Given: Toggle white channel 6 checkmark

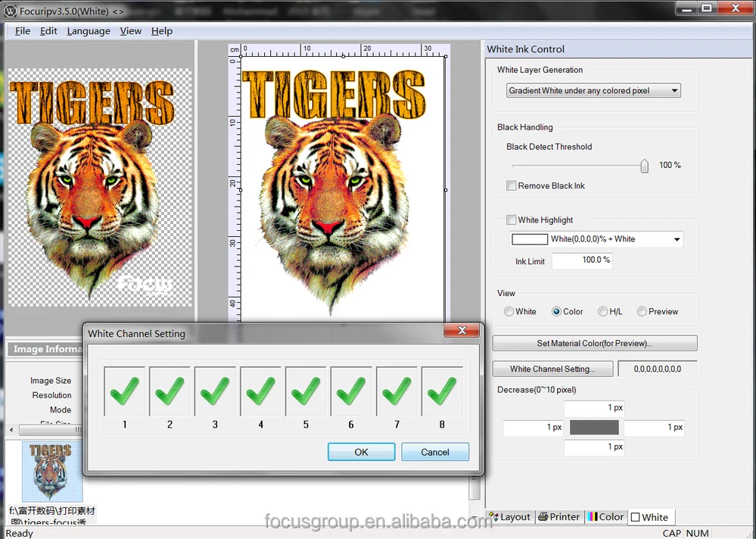Looking at the screenshot, I should click(351, 391).
